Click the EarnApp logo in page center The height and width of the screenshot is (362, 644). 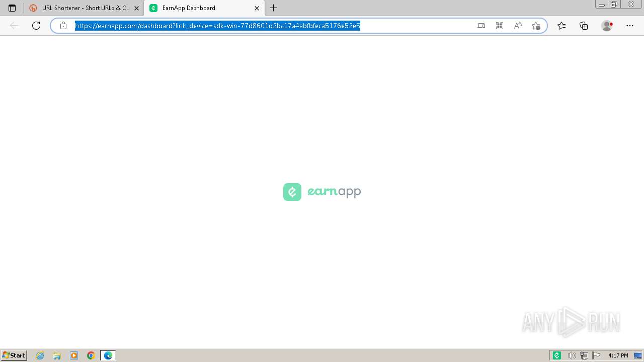pyautogui.click(x=322, y=192)
